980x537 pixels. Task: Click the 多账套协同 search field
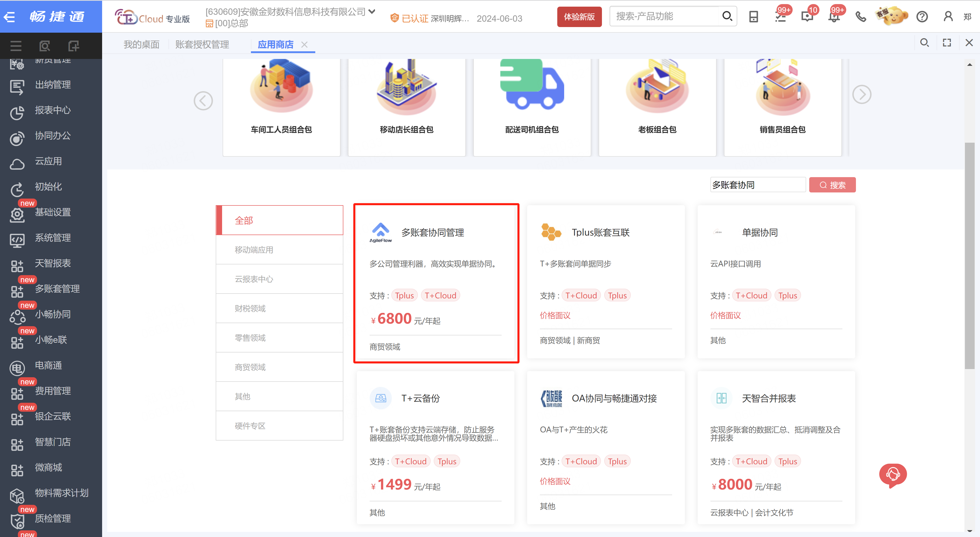[x=758, y=185]
